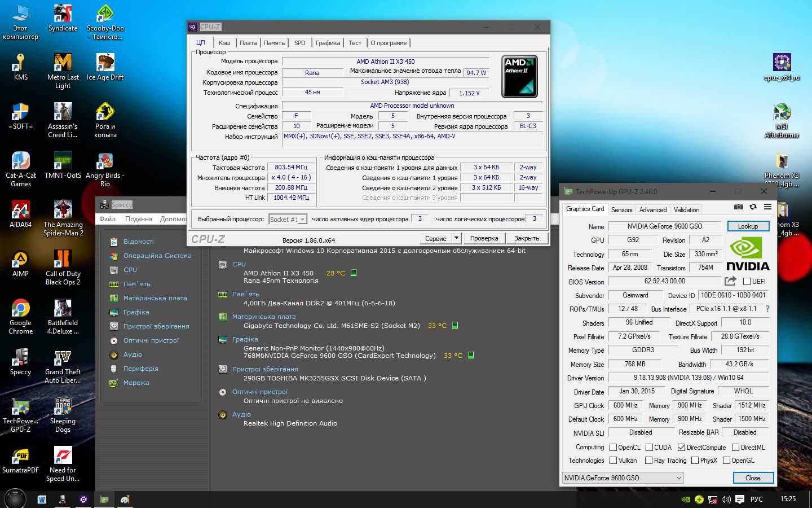Viewport: 812px width, 508px height.
Task: Open the action center notifications icon
Action: pos(740,500)
